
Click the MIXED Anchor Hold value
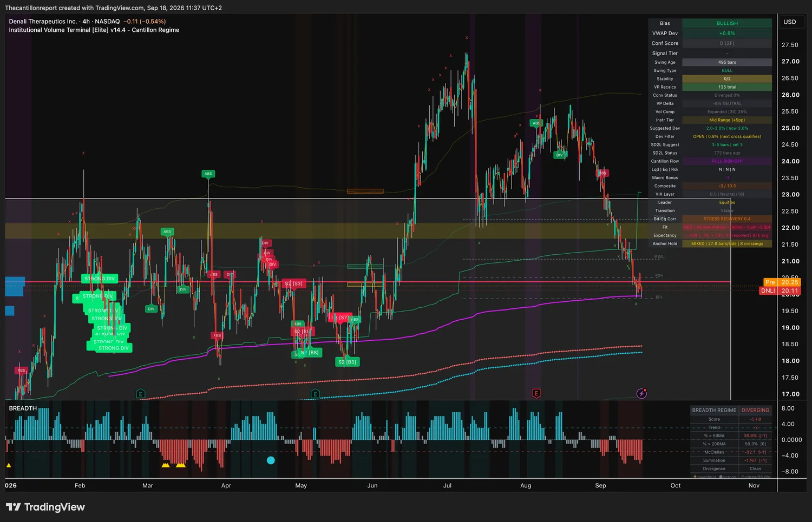pyautogui.click(x=727, y=244)
